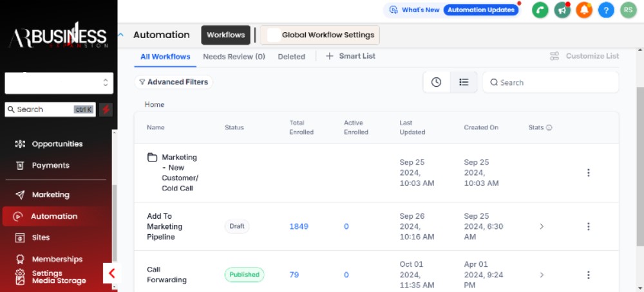The width and height of the screenshot is (644, 292).
Task: Click the Advanced Filters button
Action: coord(173,82)
